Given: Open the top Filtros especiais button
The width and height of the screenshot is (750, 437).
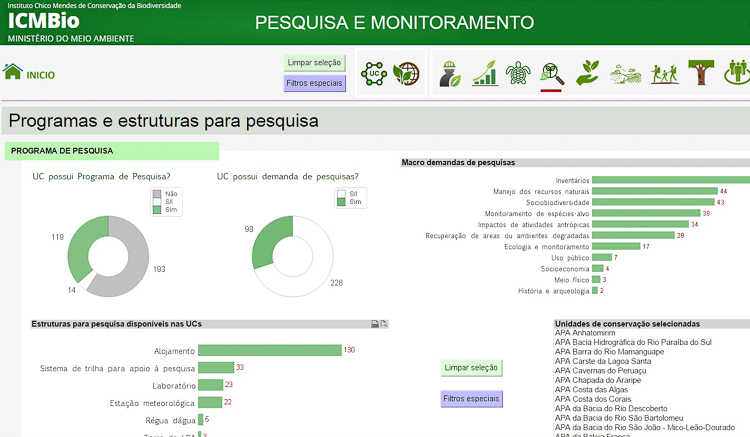Looking at the screenshot, I should (314, 83).
